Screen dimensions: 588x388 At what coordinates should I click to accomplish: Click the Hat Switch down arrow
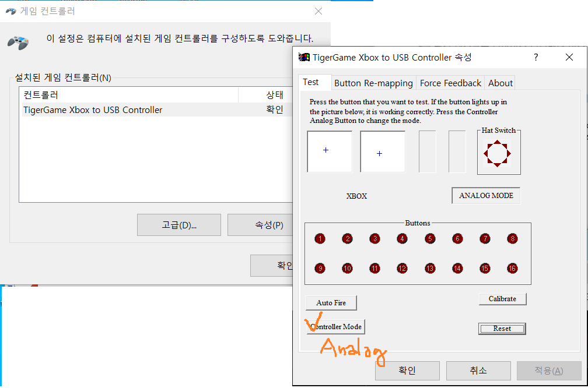pyautogui.click(x=497, y=165)
